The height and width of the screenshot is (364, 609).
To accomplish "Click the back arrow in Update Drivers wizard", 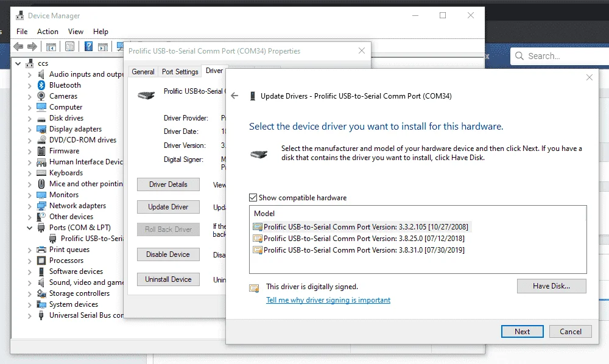I will tap(234, 96).
